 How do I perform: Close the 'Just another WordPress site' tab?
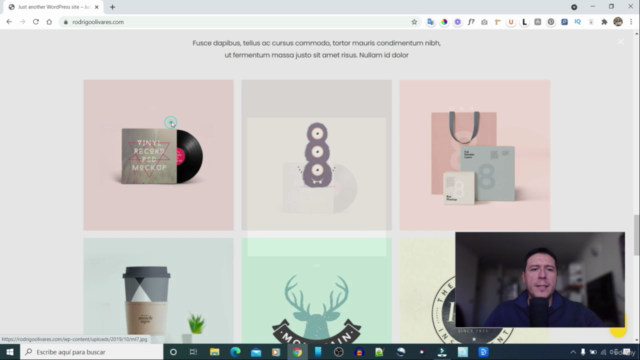97,7
